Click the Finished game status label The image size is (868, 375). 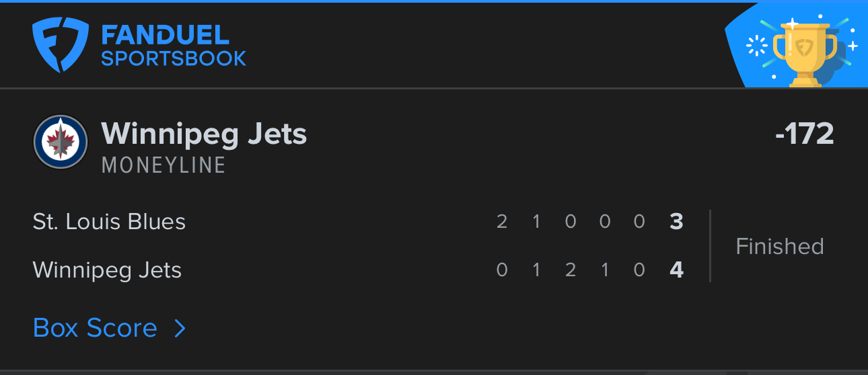click(780, 246)
